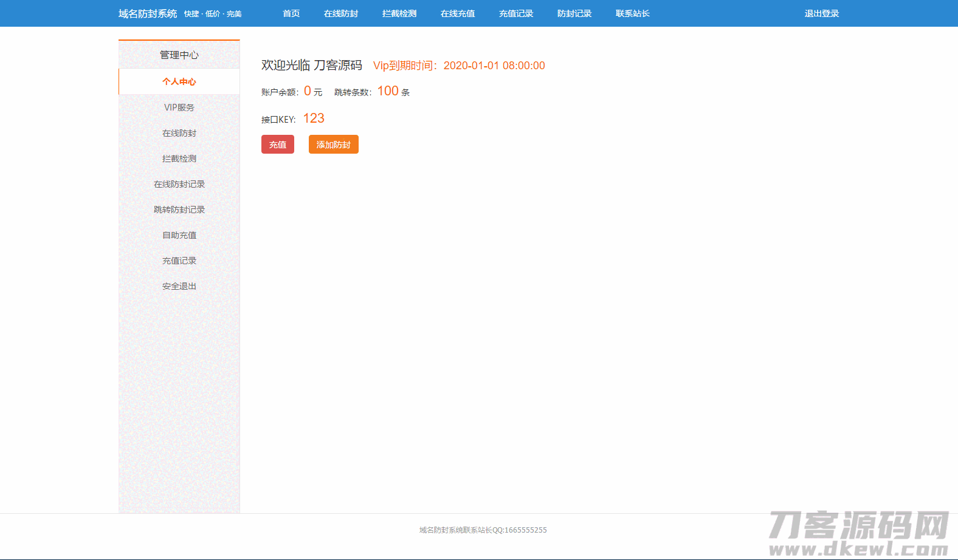
Task: Open 跳转防封记录 in the sidebar
Action: tap(179, 210)
